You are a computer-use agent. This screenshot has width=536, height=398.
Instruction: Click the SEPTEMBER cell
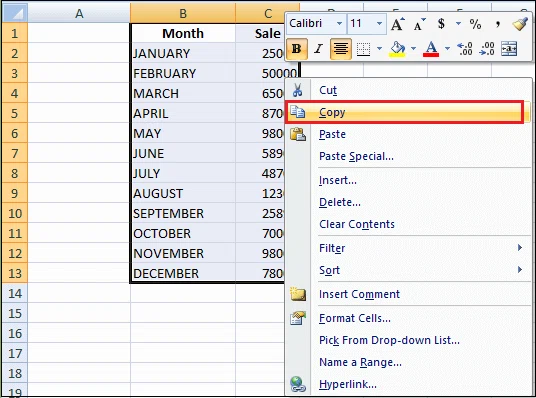tap(183, 213)
